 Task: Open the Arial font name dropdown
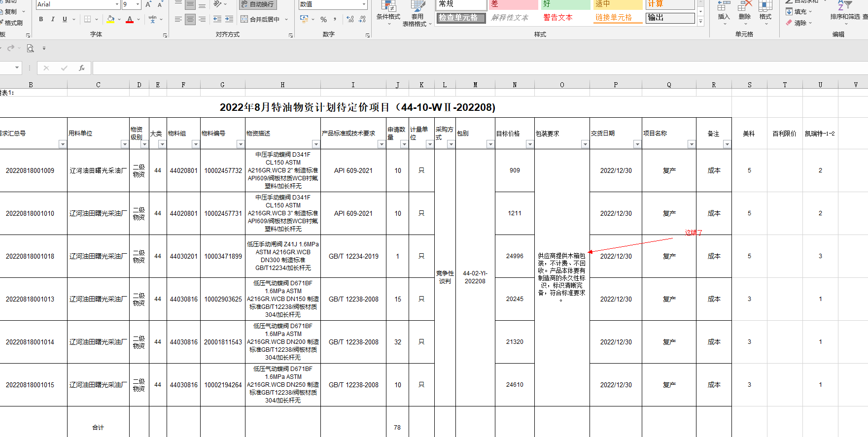(117, 4)
